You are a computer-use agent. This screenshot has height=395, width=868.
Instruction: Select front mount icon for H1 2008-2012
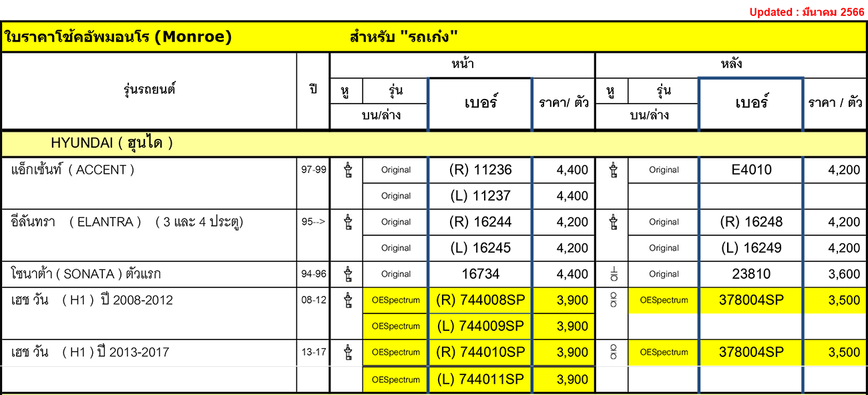pos(347,300)
